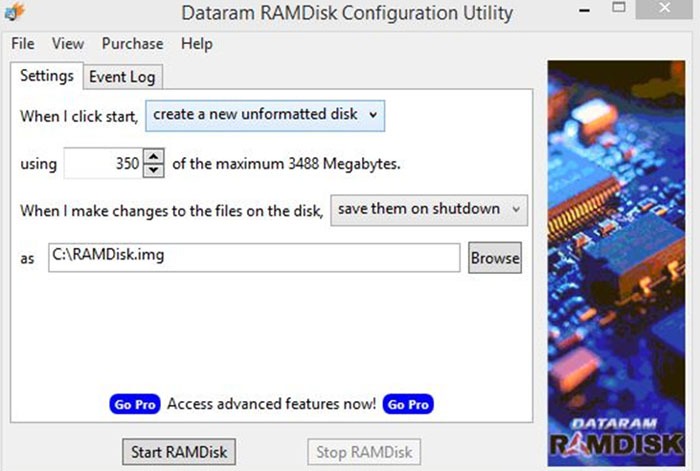Click the left Go Pro badge

(x=135, y=404)
